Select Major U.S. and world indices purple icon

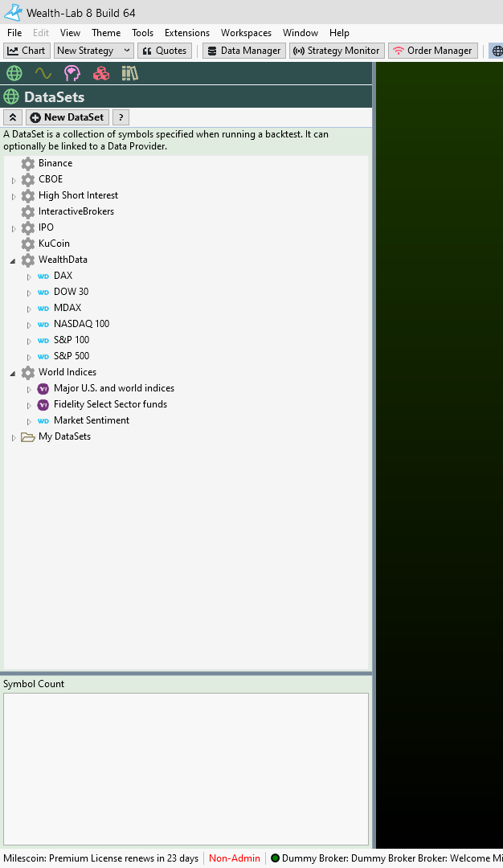coord(43,388)
